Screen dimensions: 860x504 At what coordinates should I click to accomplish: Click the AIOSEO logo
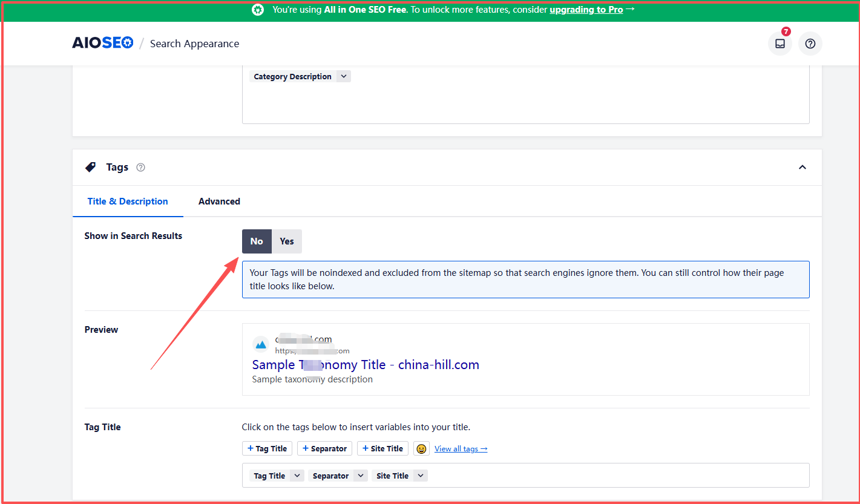coord(102,43)
